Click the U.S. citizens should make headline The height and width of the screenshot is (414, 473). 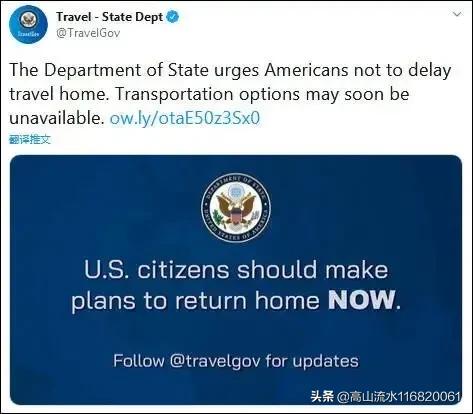pyautogui.click(x=236, y=270)
